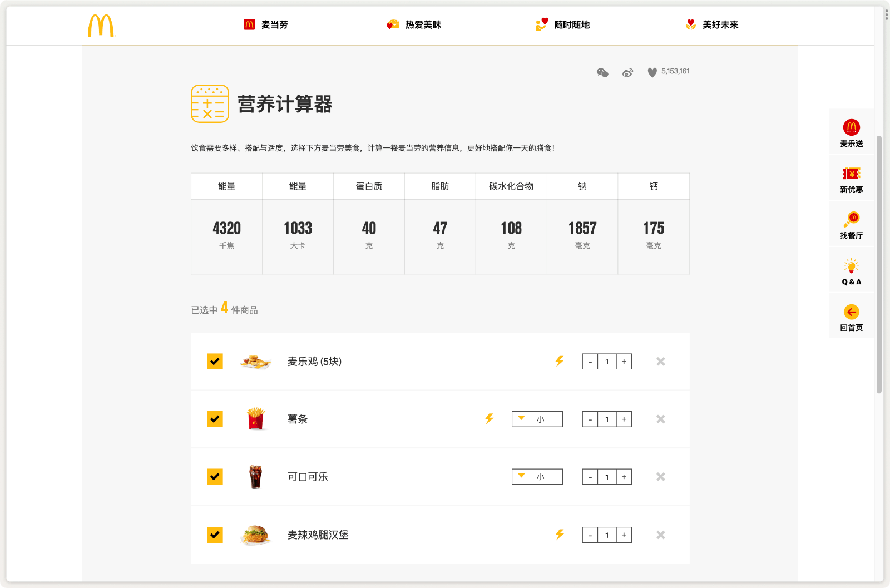Remove 麦辣鸡腿汉堡 with the X

click(x=661, y=535)
